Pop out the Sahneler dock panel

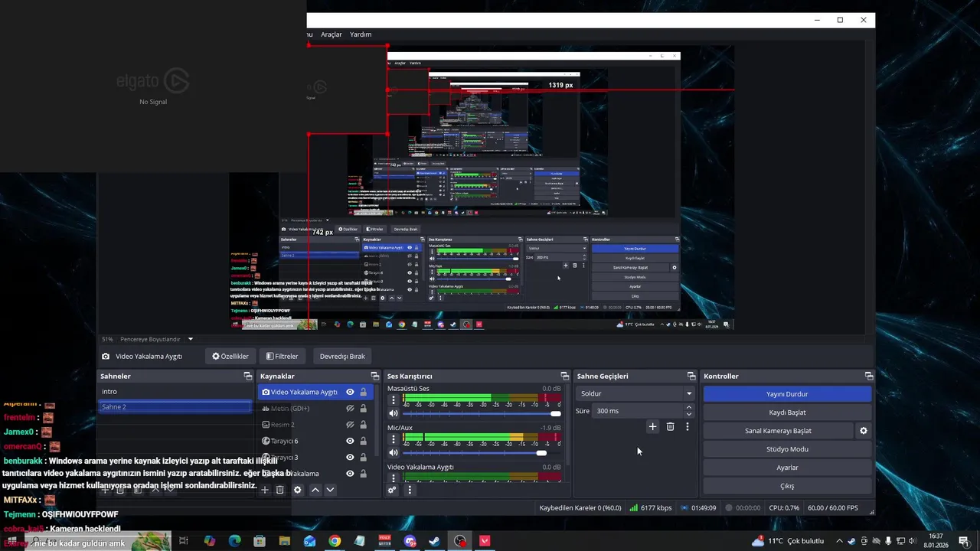(x=247, y=376)
